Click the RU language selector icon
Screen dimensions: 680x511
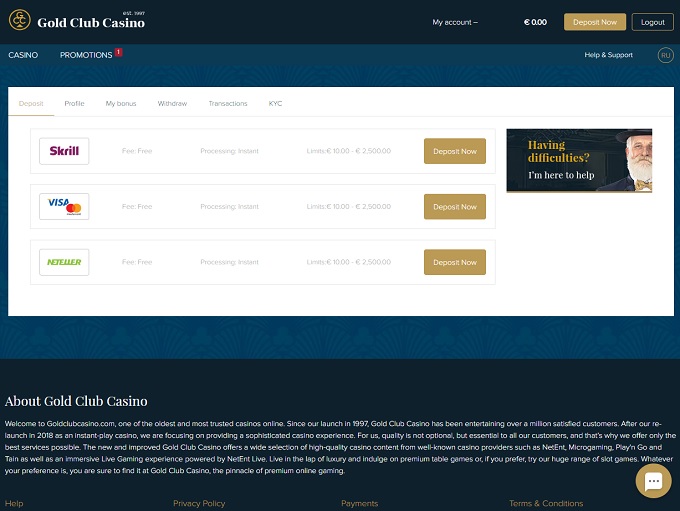[666, 55]
